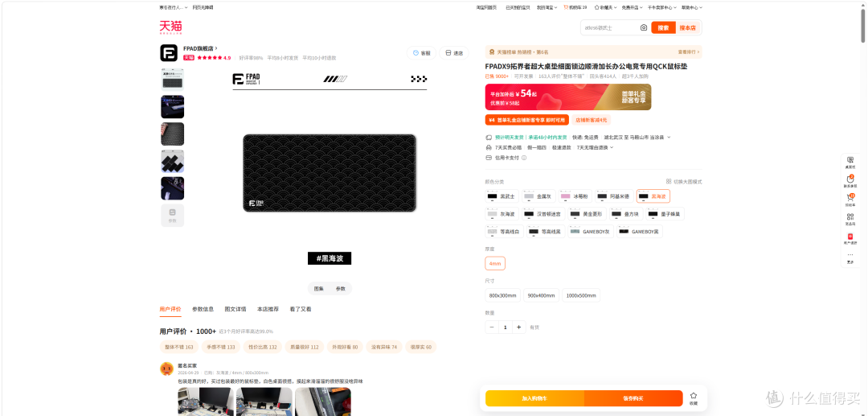Click the anonymous buyer avatar

point(166,369)
